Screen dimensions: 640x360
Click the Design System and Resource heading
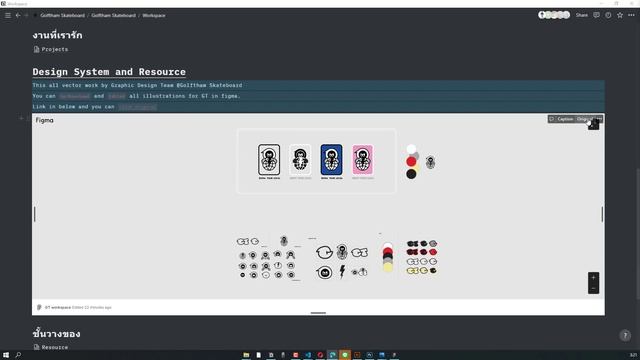tap(109, 72)
